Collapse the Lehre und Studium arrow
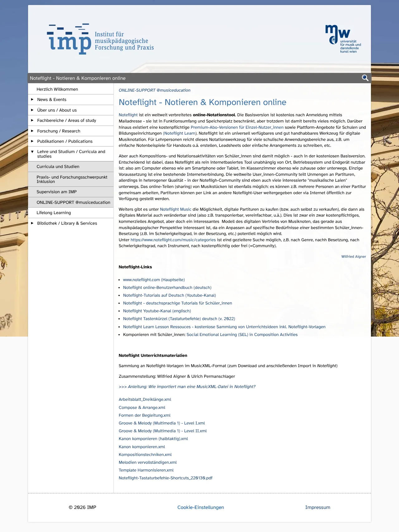399x532 pixels. (x=32, y=152)
